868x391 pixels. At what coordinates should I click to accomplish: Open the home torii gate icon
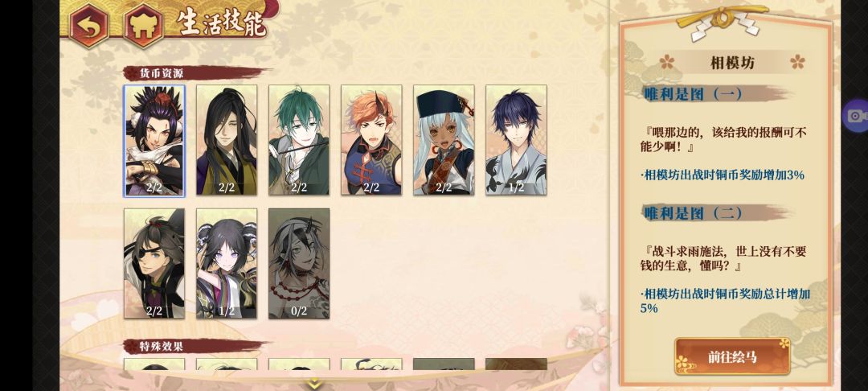coord(143,24)
